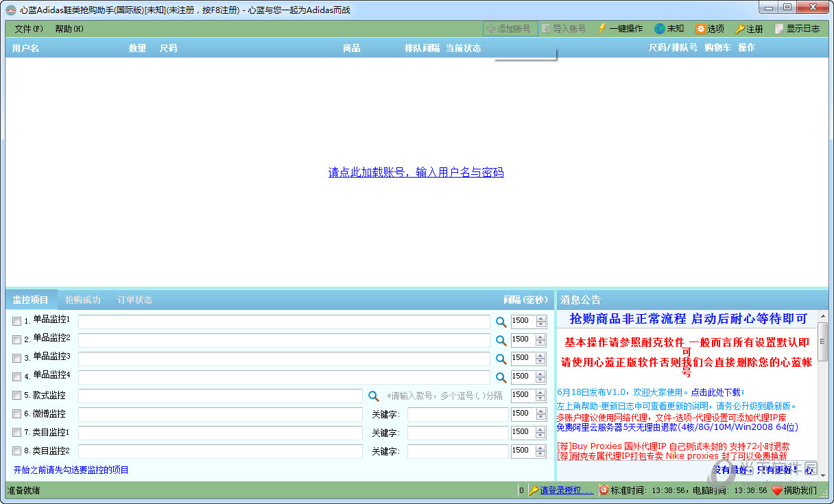Click the 用户名 column header
The width and height of the screenshot is (834, 504).
25,48
